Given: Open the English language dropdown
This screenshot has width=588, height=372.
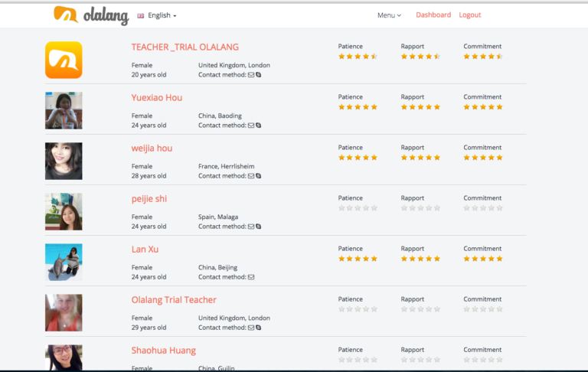Looking at the screenshot, I should point(157,15).
